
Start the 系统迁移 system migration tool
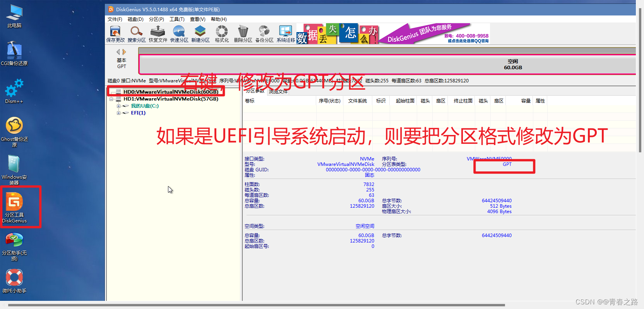(286, 34)
